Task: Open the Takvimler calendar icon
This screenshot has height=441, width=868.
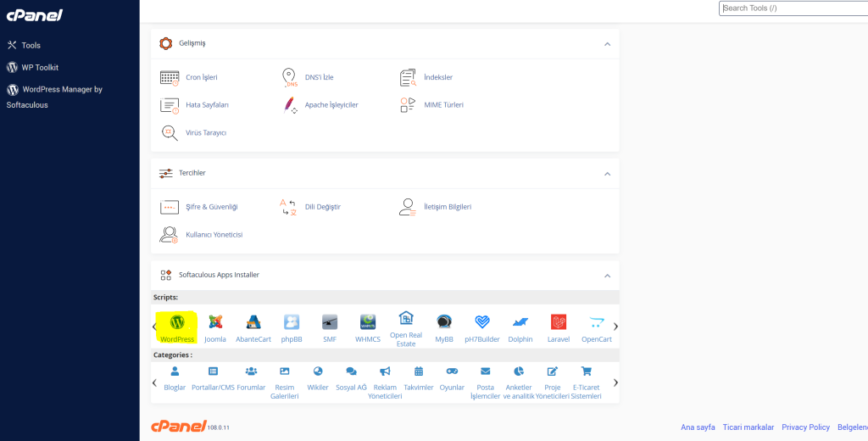Action: (x=419, y=371)
